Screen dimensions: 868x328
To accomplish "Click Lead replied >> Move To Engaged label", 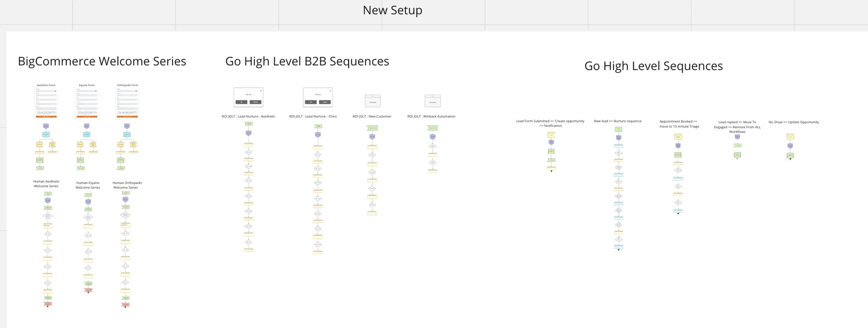I will pos(737,127).
